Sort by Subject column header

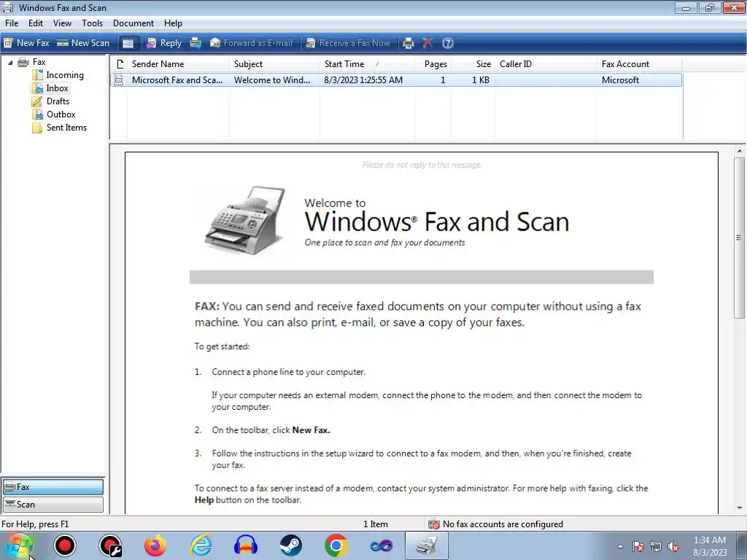[274, 64]
